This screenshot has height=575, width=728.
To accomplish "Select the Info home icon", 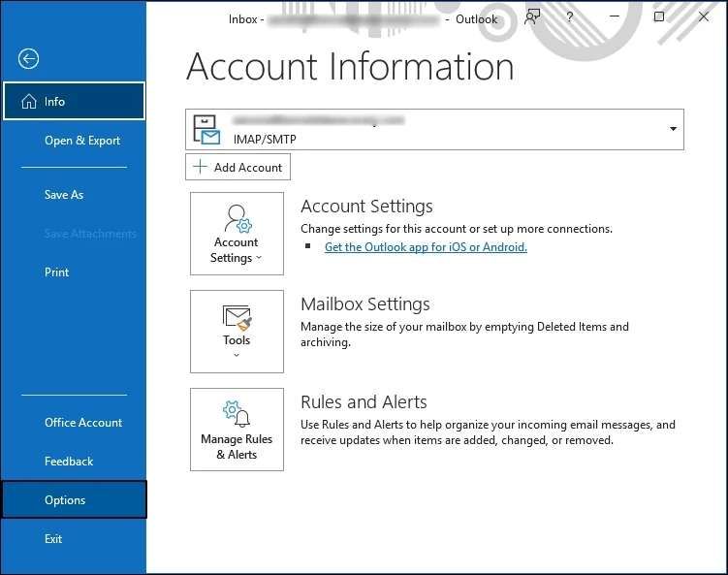I will pyautogui.click(x=29, y=101).
